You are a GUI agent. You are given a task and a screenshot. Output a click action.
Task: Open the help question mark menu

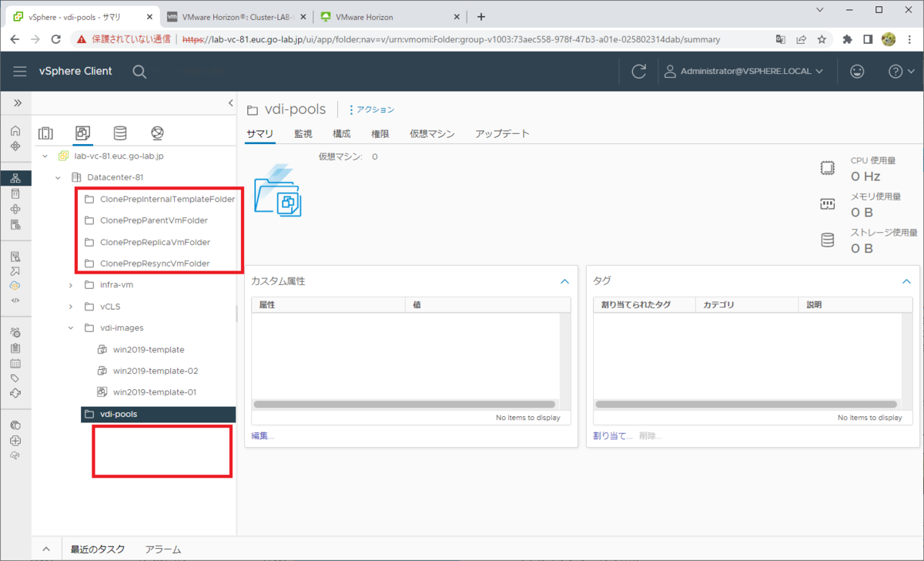tap(901, 71)
